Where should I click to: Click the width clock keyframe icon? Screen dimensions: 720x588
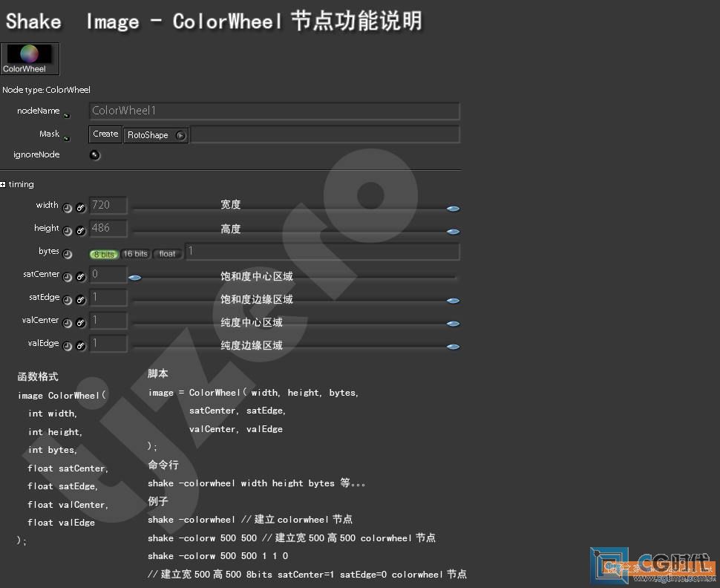67,208
